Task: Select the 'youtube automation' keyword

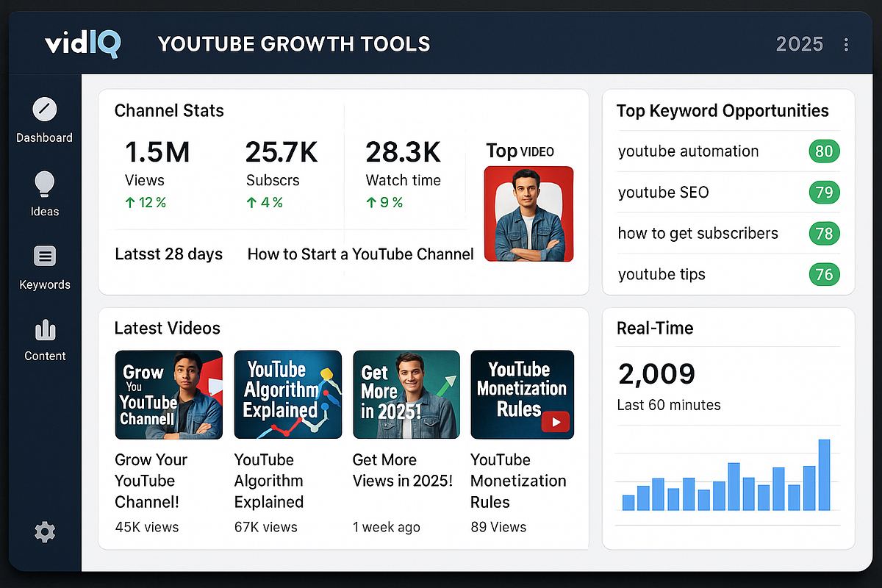Action: click(688, 151)
